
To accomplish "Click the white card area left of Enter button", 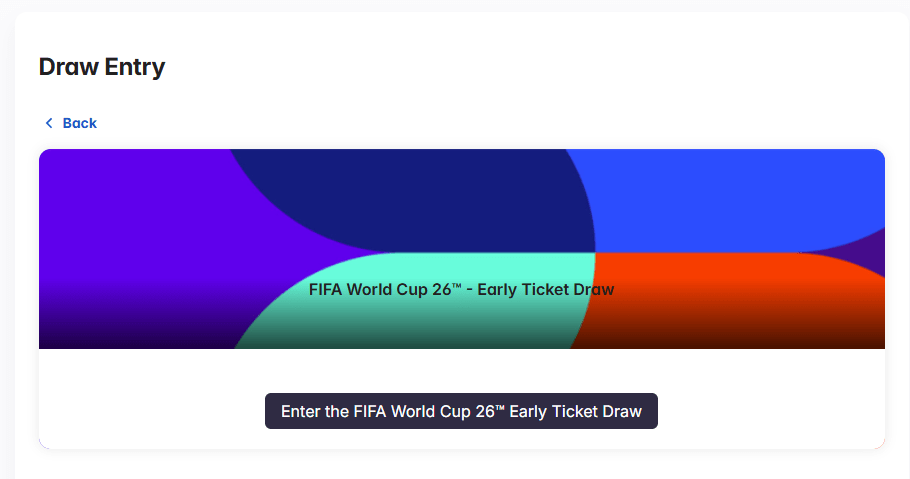I will 150,411.
